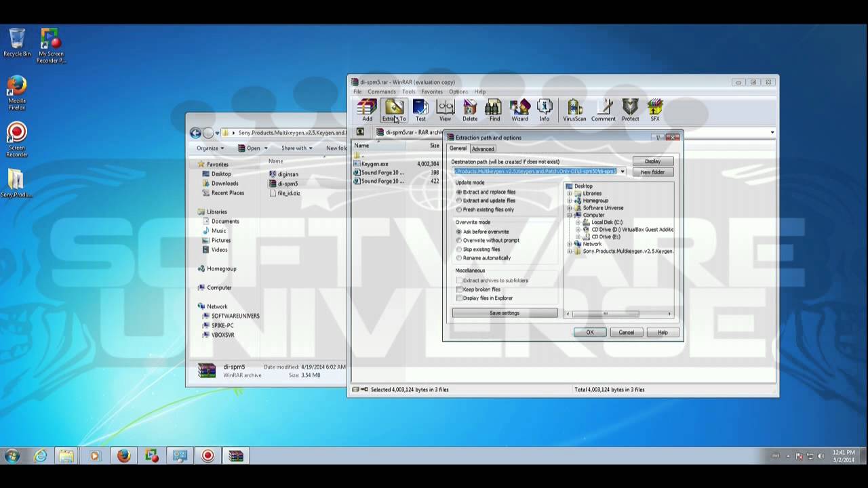
Task: Click the Destination path input field
Action: 535,171
